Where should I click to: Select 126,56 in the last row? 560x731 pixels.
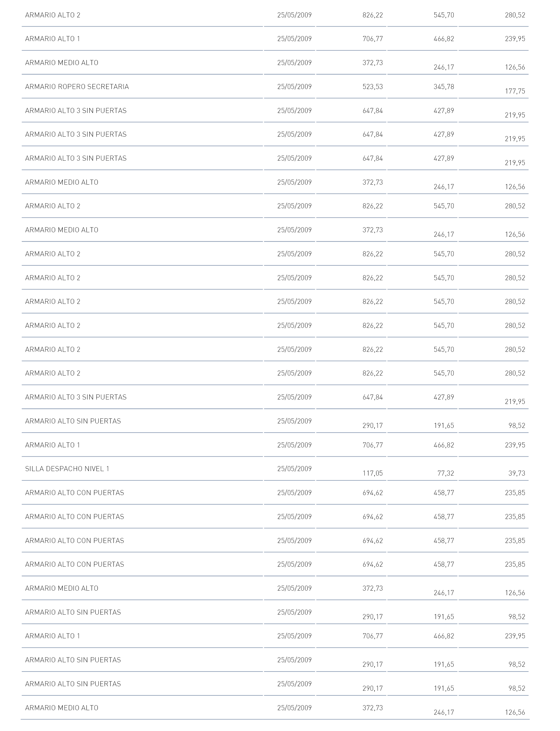(x=515, y=712)
